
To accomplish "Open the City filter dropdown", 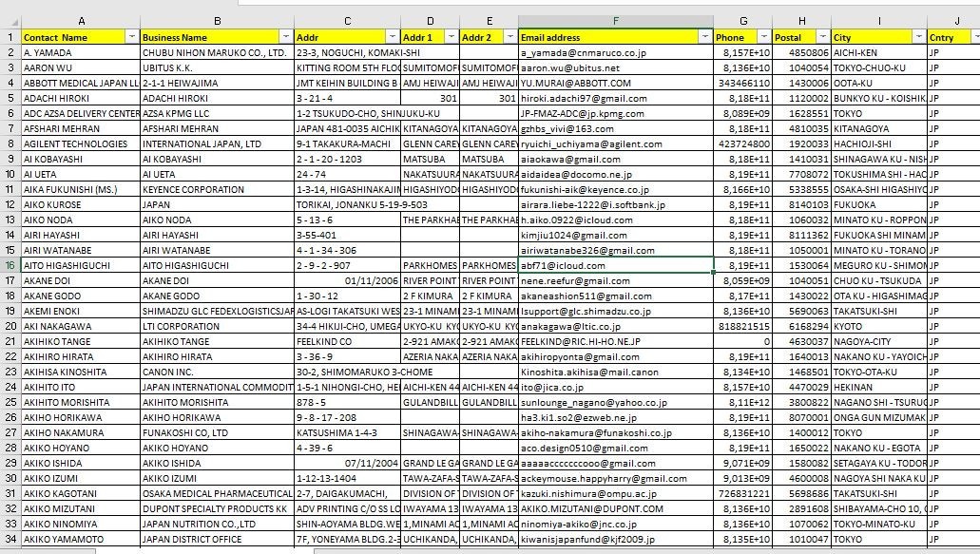I will point(918,37).
